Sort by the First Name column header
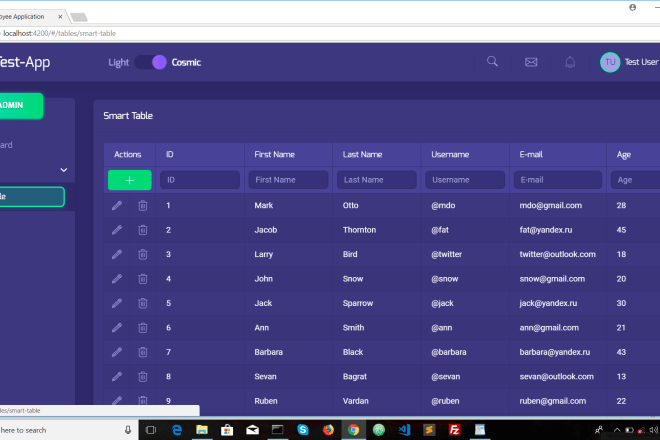Screen dimensions: 660x440 point(274,155)
